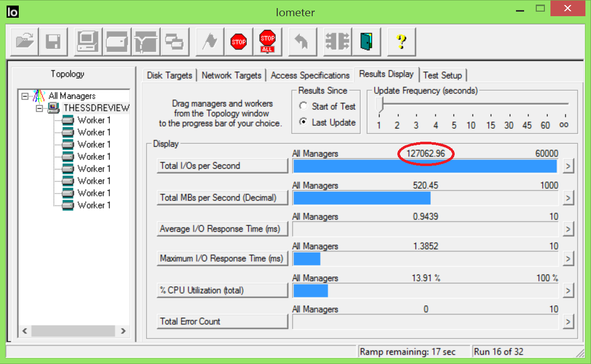Click the Open test configuration file icon

[x=24, y=42]
